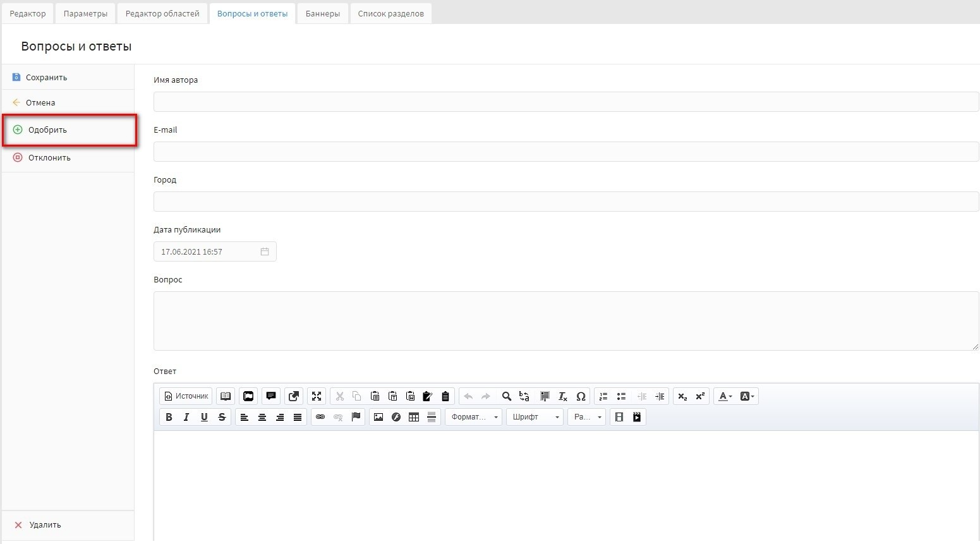This screenshot has height=544, width=980.
Task: Switch to the Баннеры tab
Action: coord(322,13)
